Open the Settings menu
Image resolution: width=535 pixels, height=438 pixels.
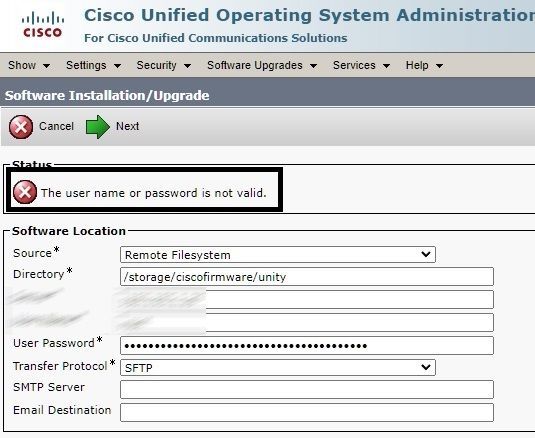[x=93, y=65]
